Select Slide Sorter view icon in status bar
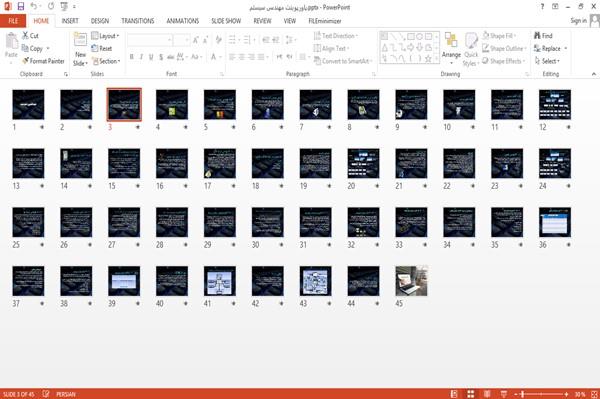This screenshot has height=399, width=600. (x=471, y=394)
